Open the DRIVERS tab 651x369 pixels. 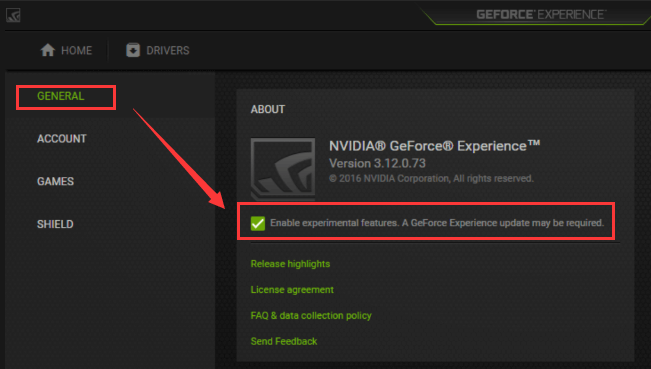pyautogui.click(x=158, y=50)
